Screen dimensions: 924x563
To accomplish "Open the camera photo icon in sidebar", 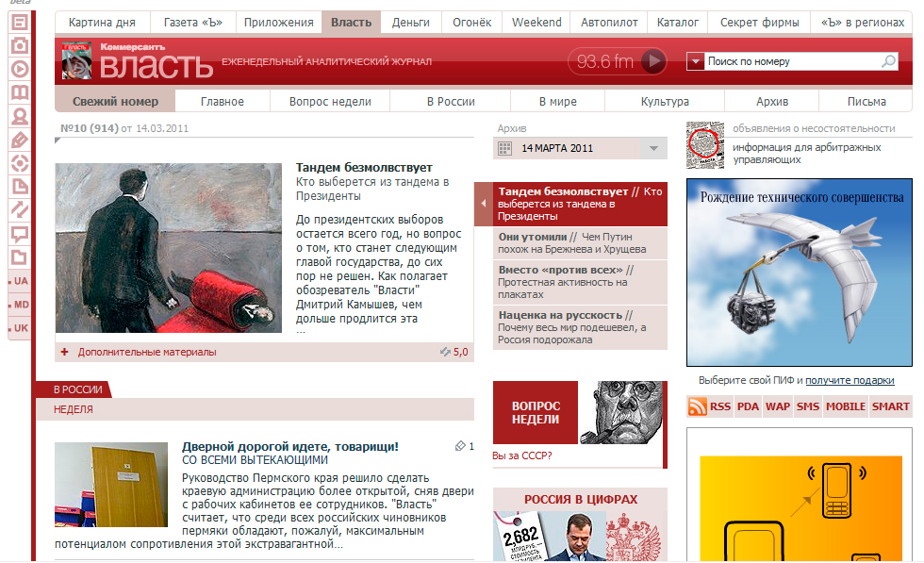I will coord(20,45).
